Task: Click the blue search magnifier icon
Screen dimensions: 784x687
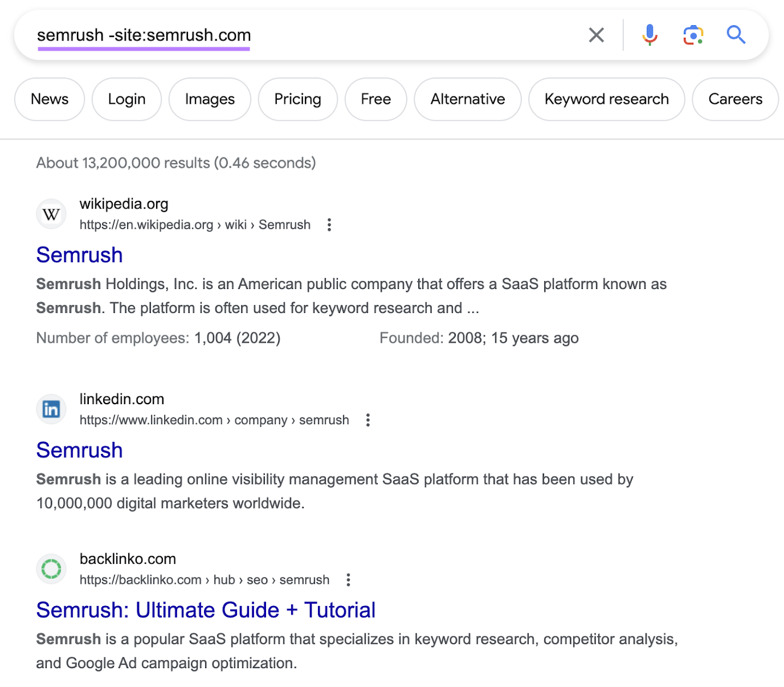Action: click(736, 35)
